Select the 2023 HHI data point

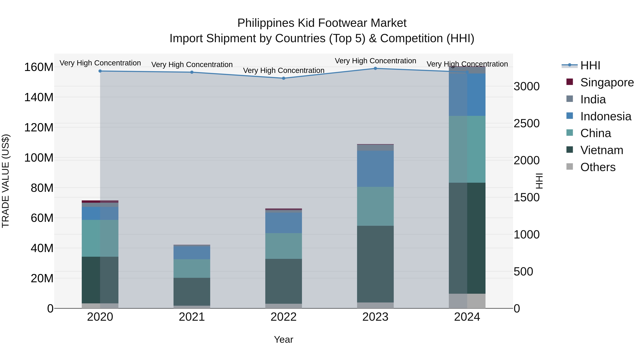click(x=375, y=68)
